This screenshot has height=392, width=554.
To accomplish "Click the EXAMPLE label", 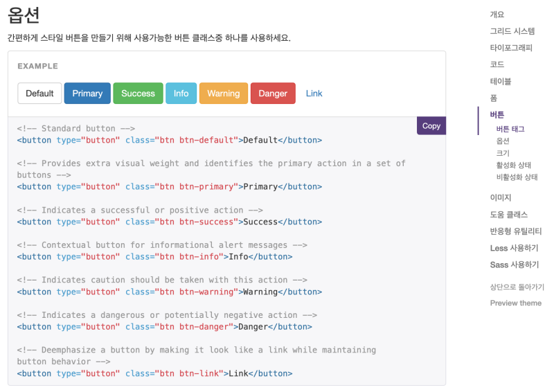I will [x=38, y=66].
